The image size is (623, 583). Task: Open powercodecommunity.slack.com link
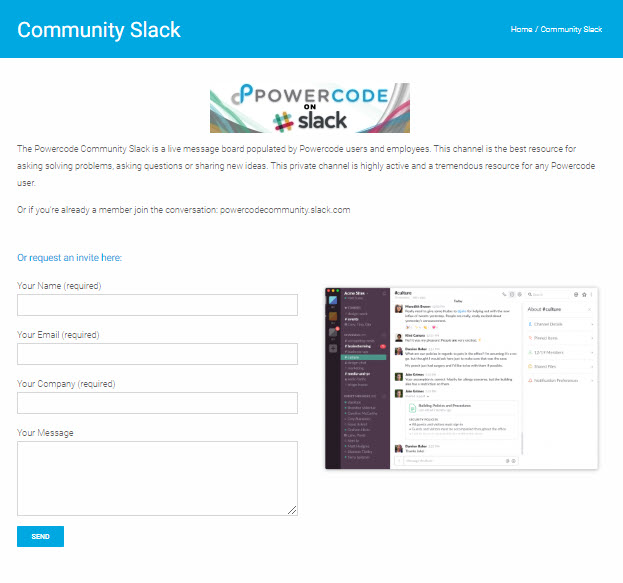285,210
